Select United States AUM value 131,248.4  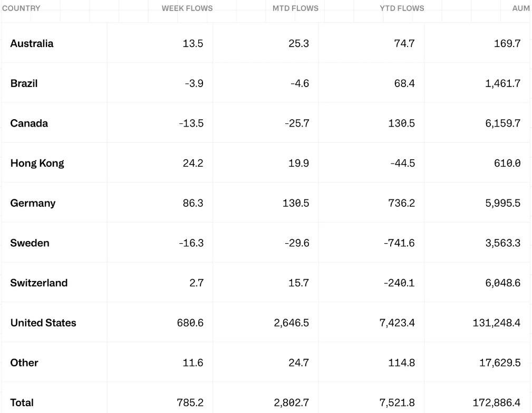point(496,323)
